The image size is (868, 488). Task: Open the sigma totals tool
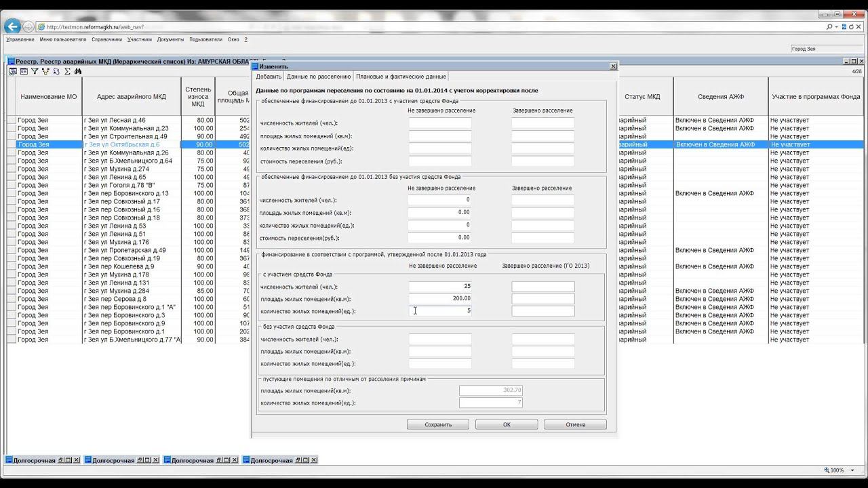pyautogui.click(x=67, y=71)
